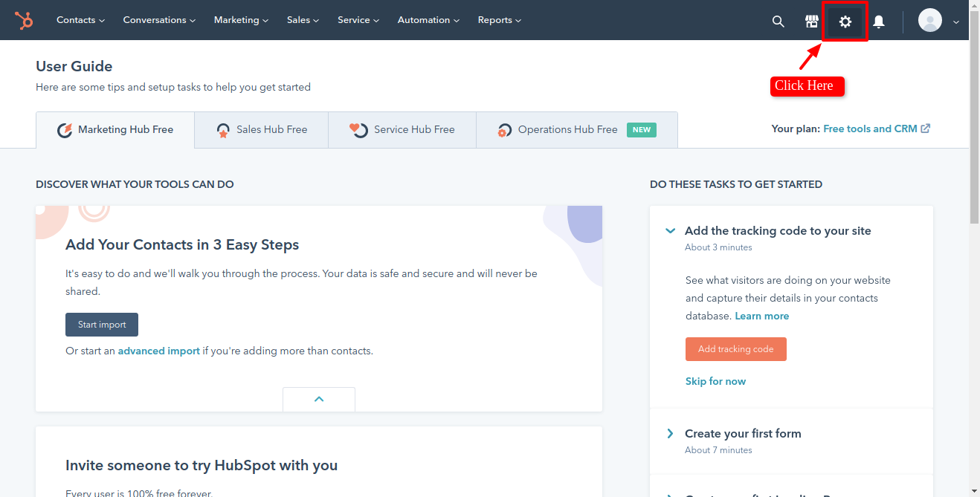
Task: Expand the account dropdown arrow beside avatar
Action: (x=956, y=22)
